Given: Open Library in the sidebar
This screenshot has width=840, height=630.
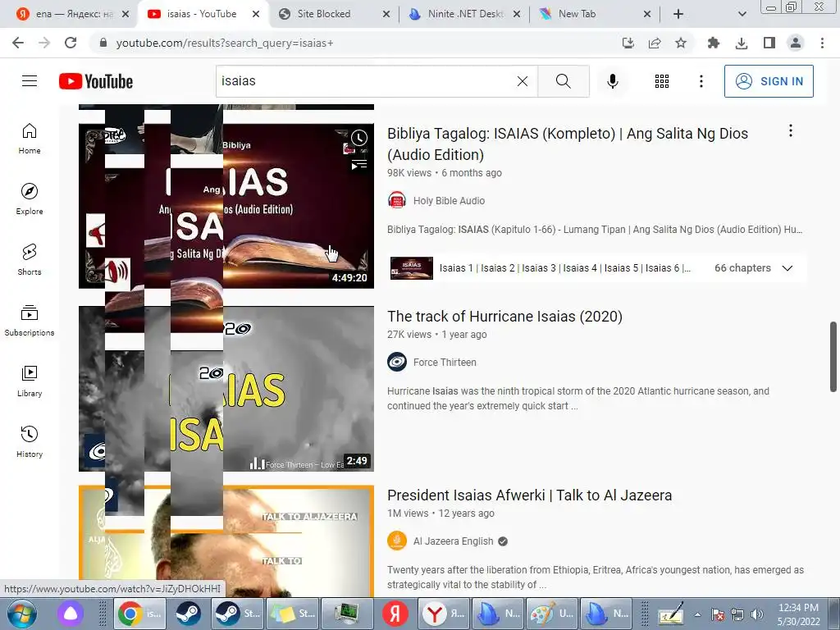Looking at the screenshot, I should tap(30, 381).
